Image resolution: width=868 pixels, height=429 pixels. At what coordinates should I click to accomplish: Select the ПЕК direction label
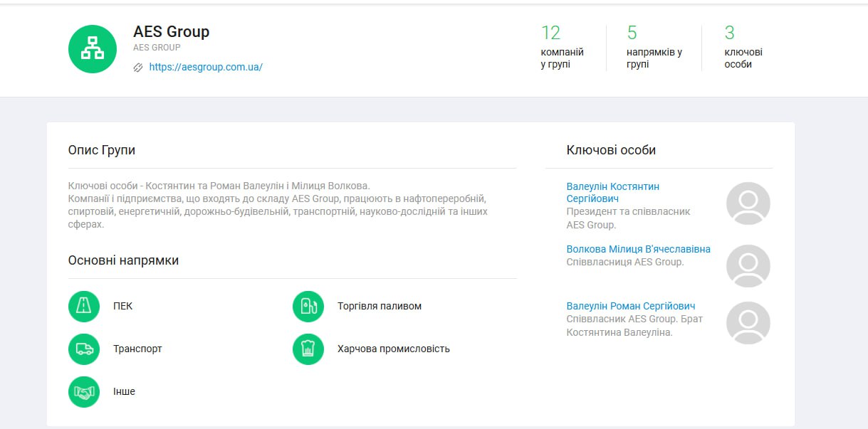click(122, 307)
